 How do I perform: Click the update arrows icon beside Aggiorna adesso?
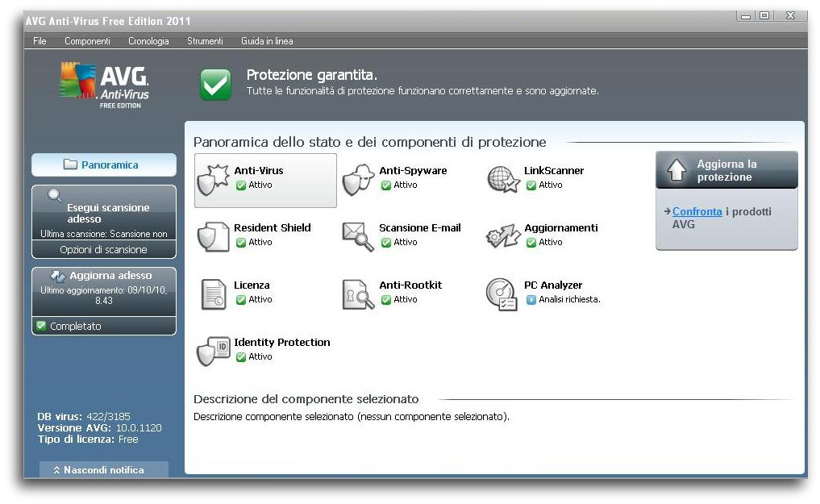(57, 276)
